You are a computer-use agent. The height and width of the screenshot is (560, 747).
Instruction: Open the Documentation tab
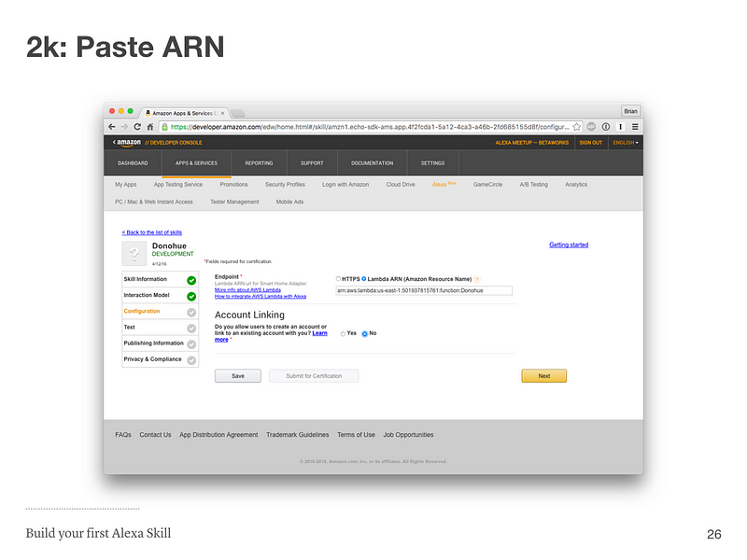point(372,162)
